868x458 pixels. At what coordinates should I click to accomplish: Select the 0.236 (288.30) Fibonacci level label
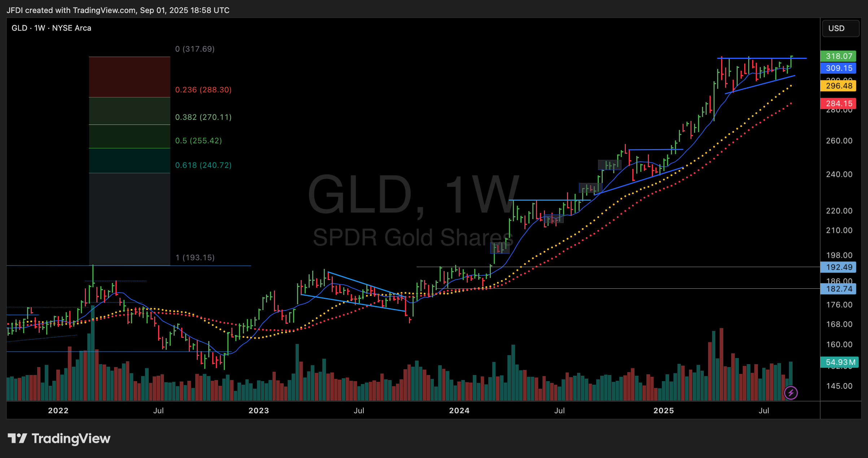click(x=203, y=90)
